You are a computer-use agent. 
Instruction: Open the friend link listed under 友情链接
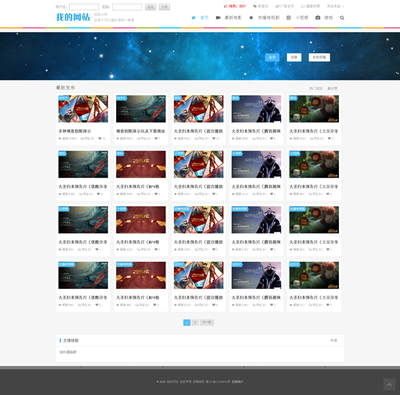click(x=68, y=352)
